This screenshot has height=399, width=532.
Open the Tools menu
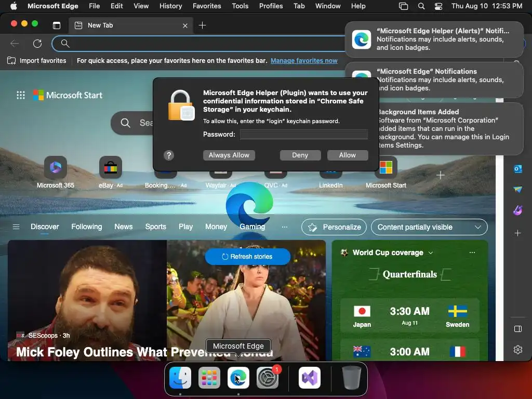(x=240, y=6)
